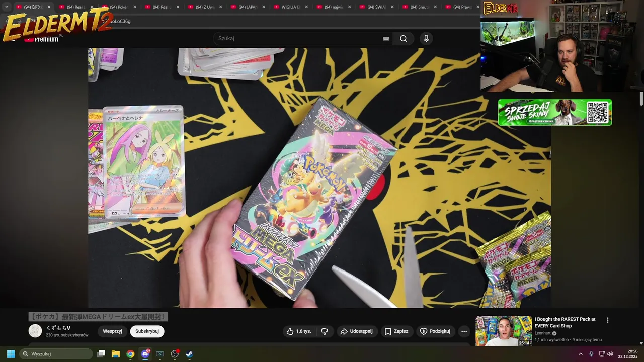This screenshot has height=362, width=644.
Task: Click the '230 tys. subskrybentów' text
Action: 67,335
